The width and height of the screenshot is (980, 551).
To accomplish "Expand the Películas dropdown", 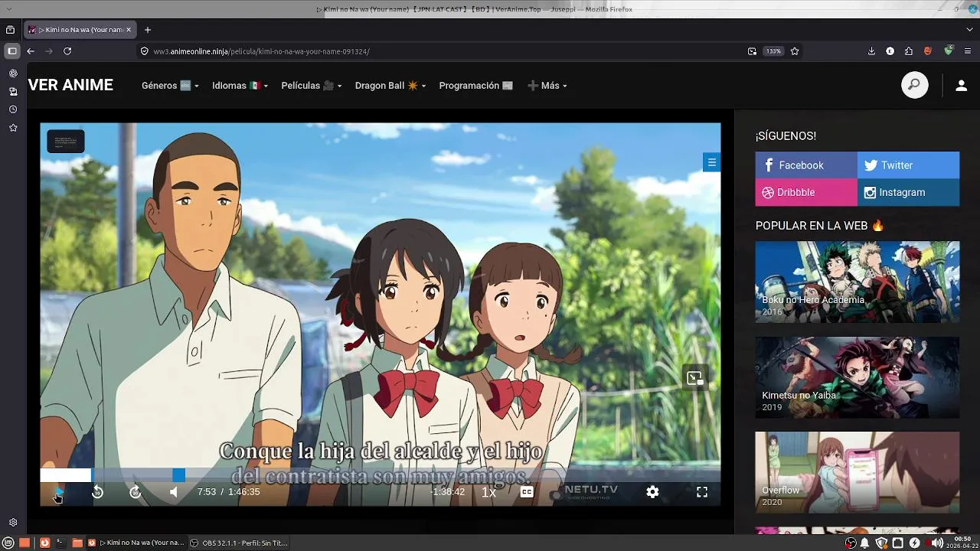I will 311,86.
